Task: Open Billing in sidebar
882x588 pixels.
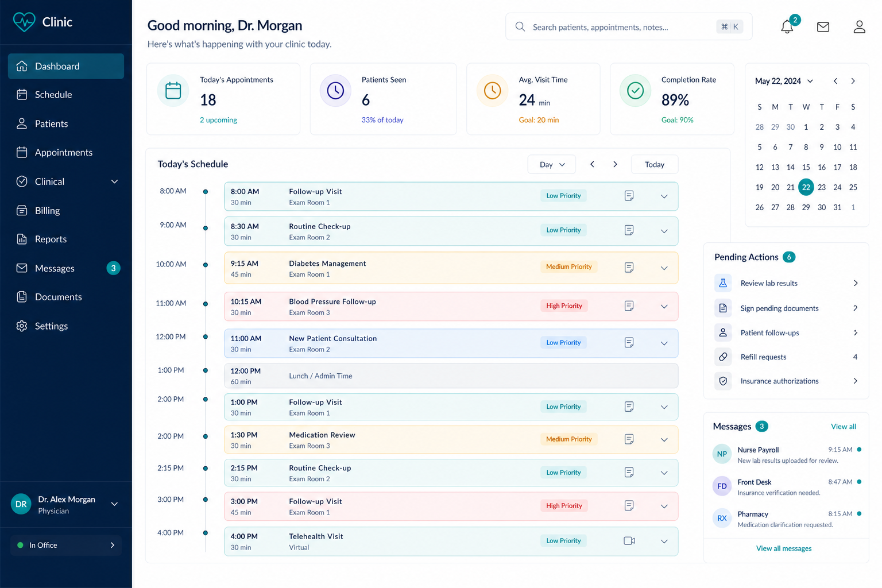Action: (x=66, y=211)
